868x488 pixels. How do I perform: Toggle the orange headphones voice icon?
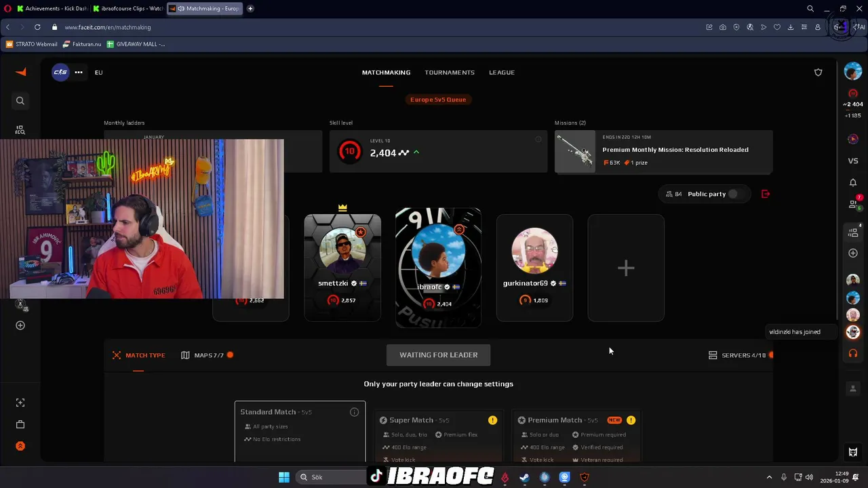(853, 354)
